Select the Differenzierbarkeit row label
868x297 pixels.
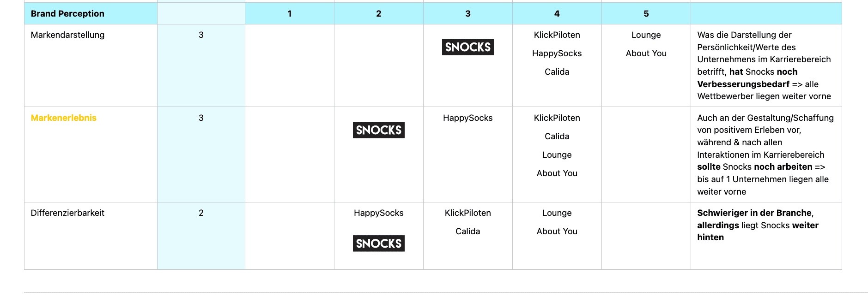coord(67,213)
